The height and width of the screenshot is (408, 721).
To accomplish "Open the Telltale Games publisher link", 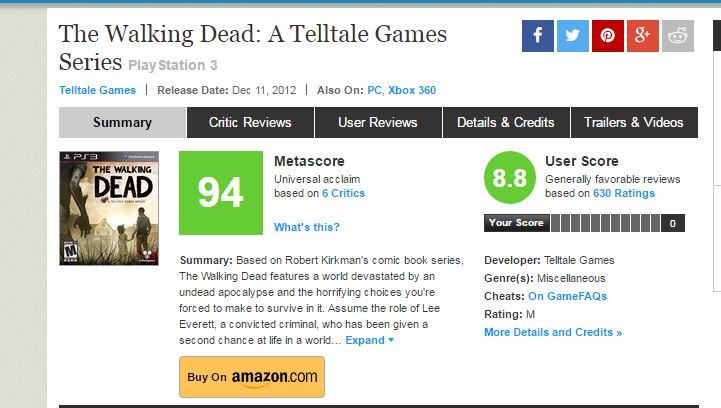I will tap(97, 90).
